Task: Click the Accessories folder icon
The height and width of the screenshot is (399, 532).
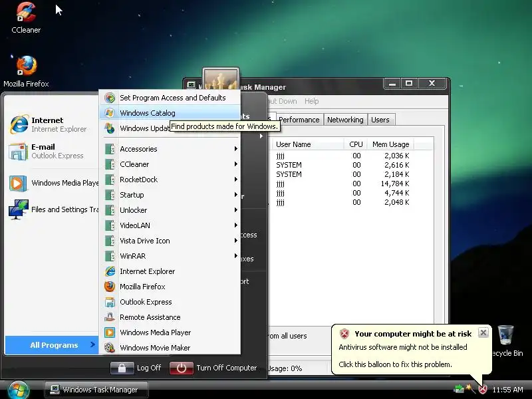Action: point(109,149)
